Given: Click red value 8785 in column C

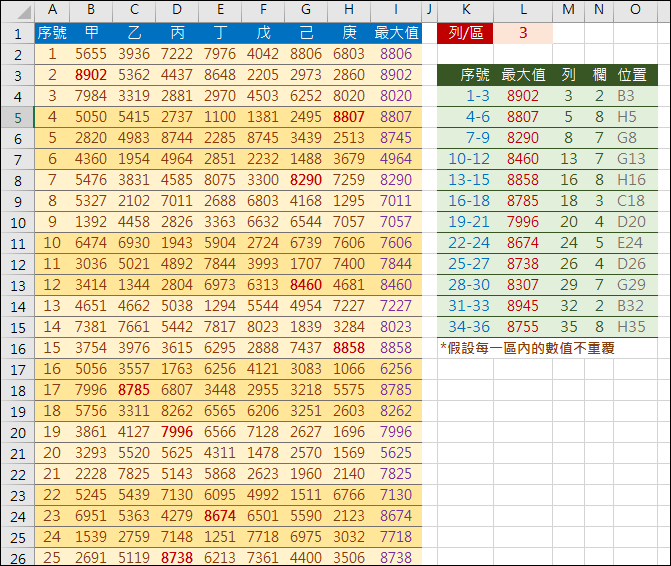Looking at the screenshot, I should click(x=134, y=390).
